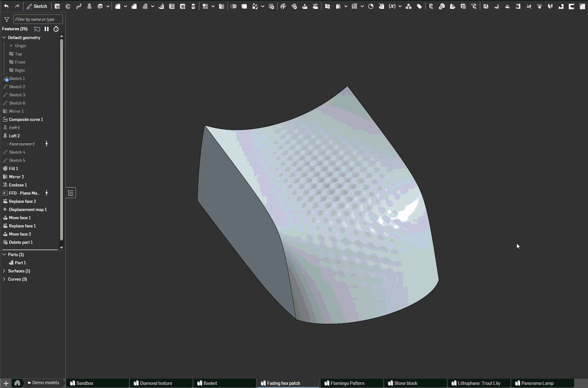Image resolution: width=588 pixels, height=388 pixels.
Task: Click the feature list scroll-down arrow
Action: click(61, 248)
